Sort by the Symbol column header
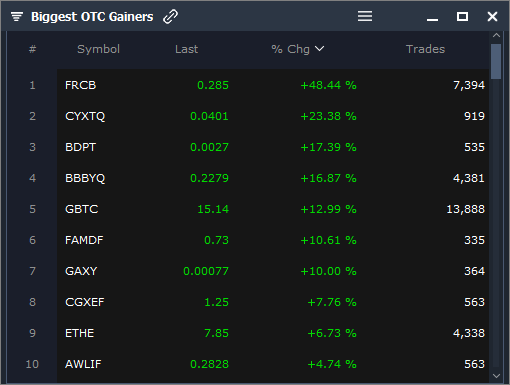This screenshot has height=385, width=510. 98,49
